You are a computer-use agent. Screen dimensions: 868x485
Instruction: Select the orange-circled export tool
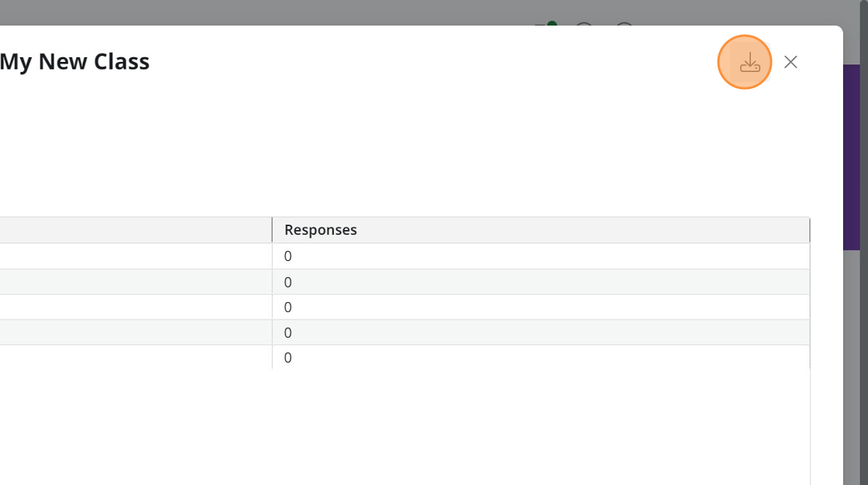[745, 62]
